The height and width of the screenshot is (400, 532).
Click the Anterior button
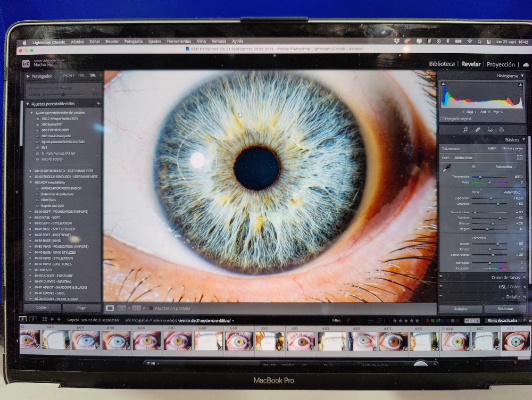(x=461, y=309)
